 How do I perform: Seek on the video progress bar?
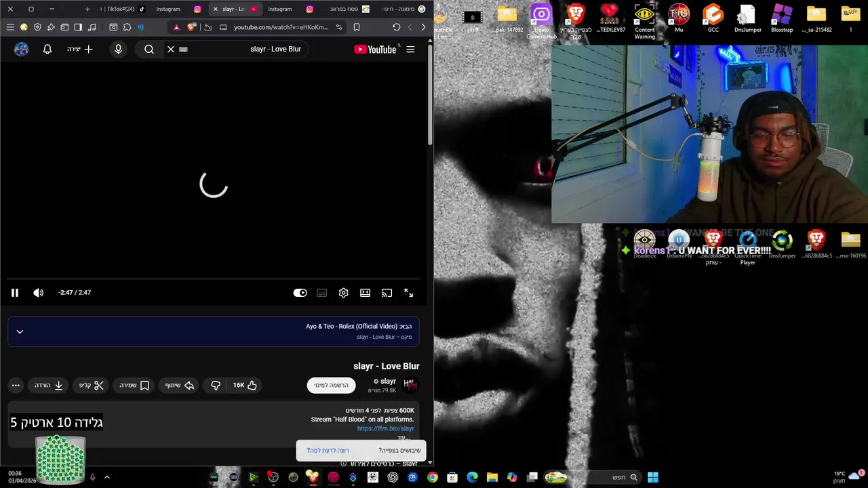point(214,279)
